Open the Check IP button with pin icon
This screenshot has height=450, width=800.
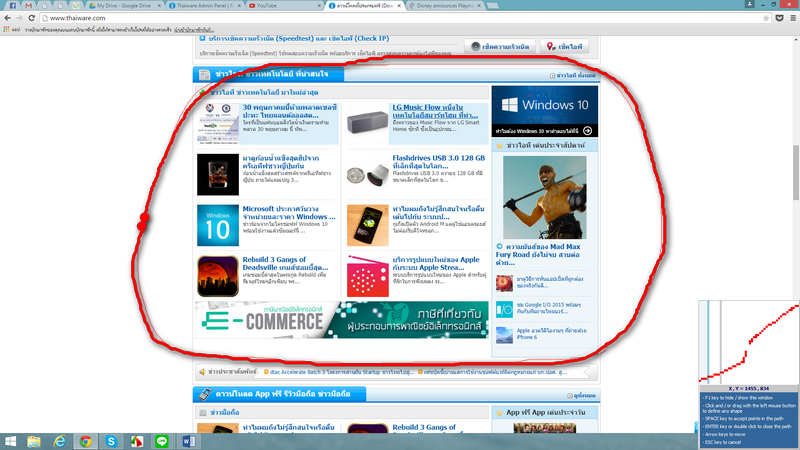pyautogui.click(x=564, y=46)
